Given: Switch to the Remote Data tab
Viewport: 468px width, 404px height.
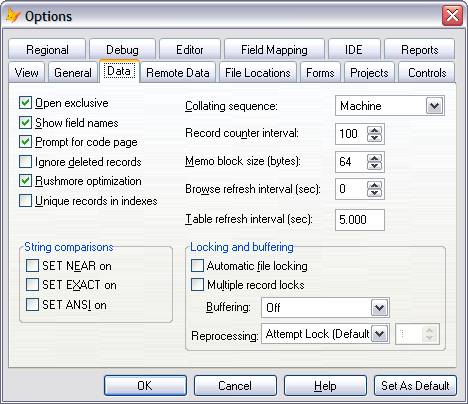Looking at the screenshot, I should (x=178, y=73).
